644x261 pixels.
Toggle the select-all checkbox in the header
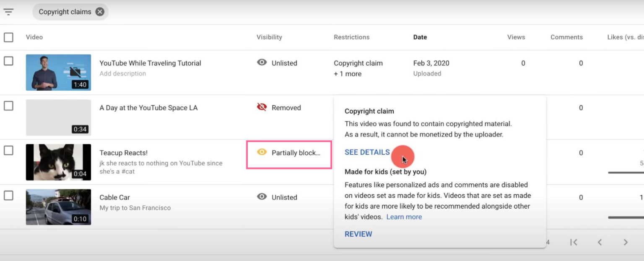pyautogui.click(x=8, y=37)
